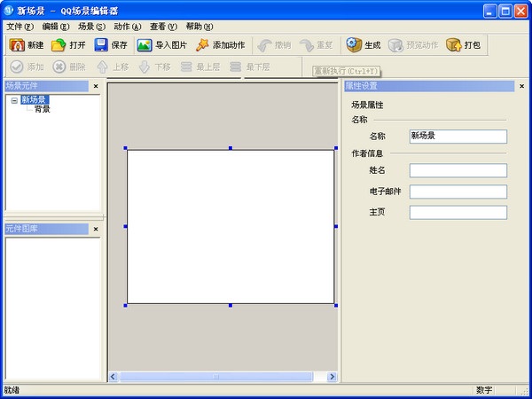This screenshot has height=399, width=532.
Task: Close the 属性设置 panel
Action: (521, 86)
